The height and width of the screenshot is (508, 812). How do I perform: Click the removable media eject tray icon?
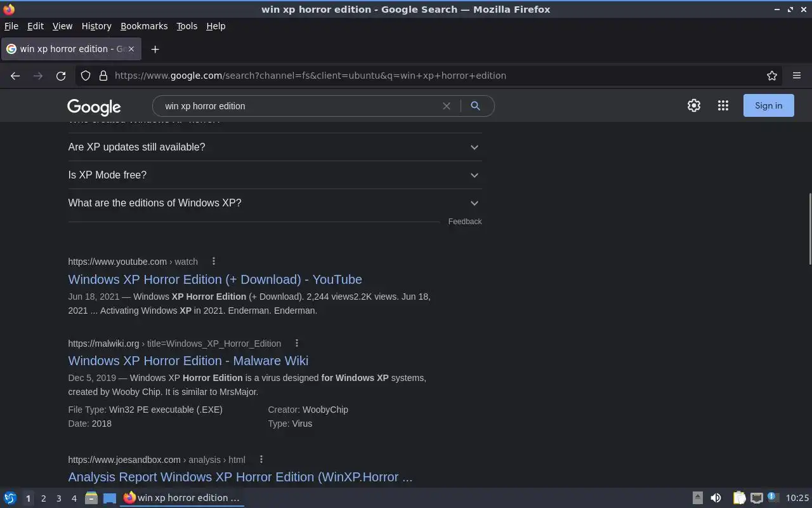pos(697,498)
